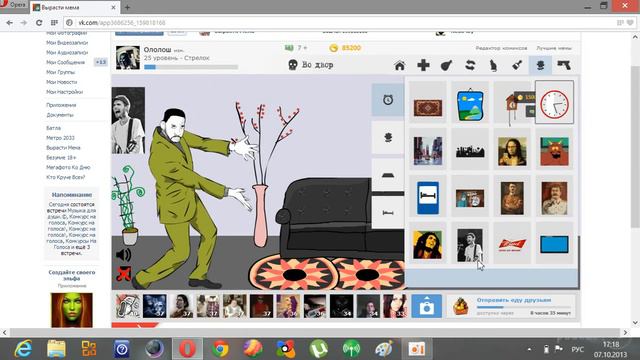Open 'Лучшие мемы' link at top right
This screenshot has height=360, width=640.
click(554, 48)
